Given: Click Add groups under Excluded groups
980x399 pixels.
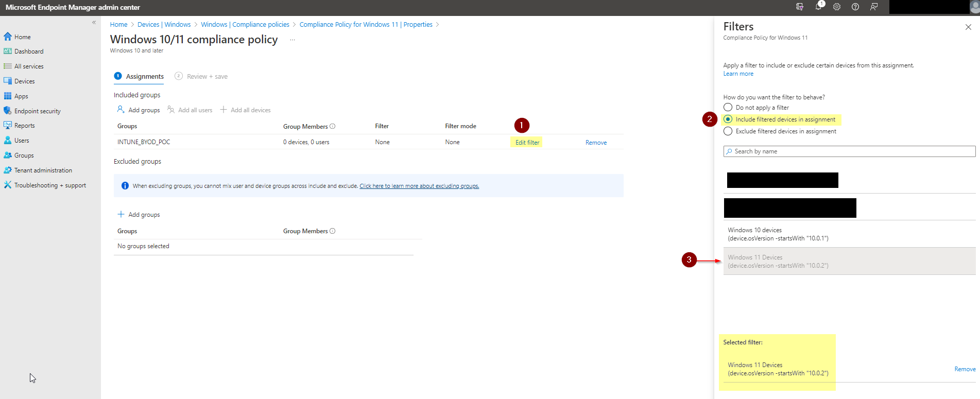Looking at the screenshot, I should [x=139, y=215].
